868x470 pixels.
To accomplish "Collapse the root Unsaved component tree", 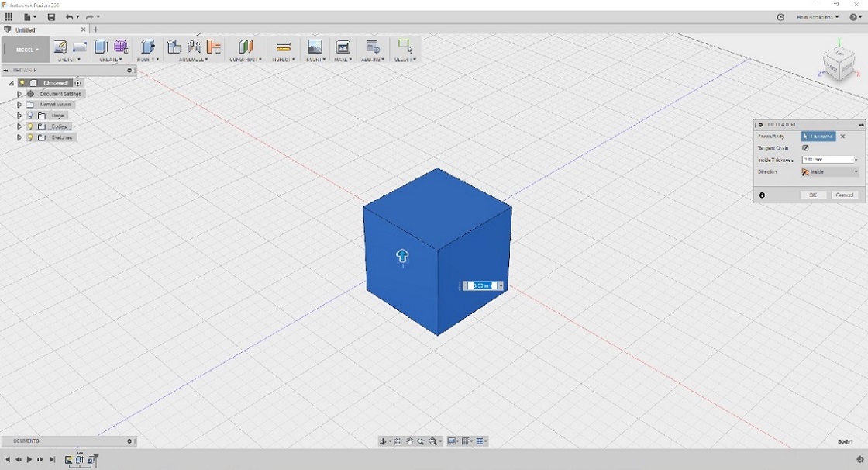I will (11, 83).
